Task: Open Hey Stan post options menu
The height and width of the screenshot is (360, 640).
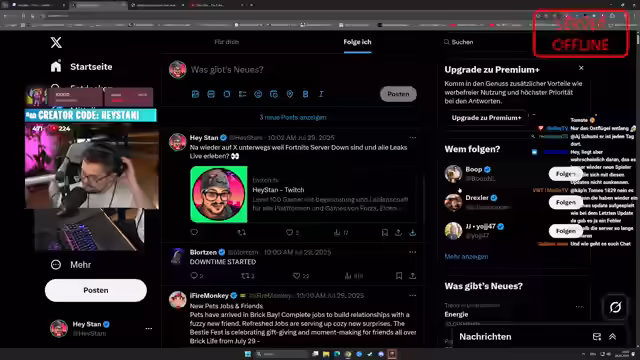Action: (x=413, y=138)
